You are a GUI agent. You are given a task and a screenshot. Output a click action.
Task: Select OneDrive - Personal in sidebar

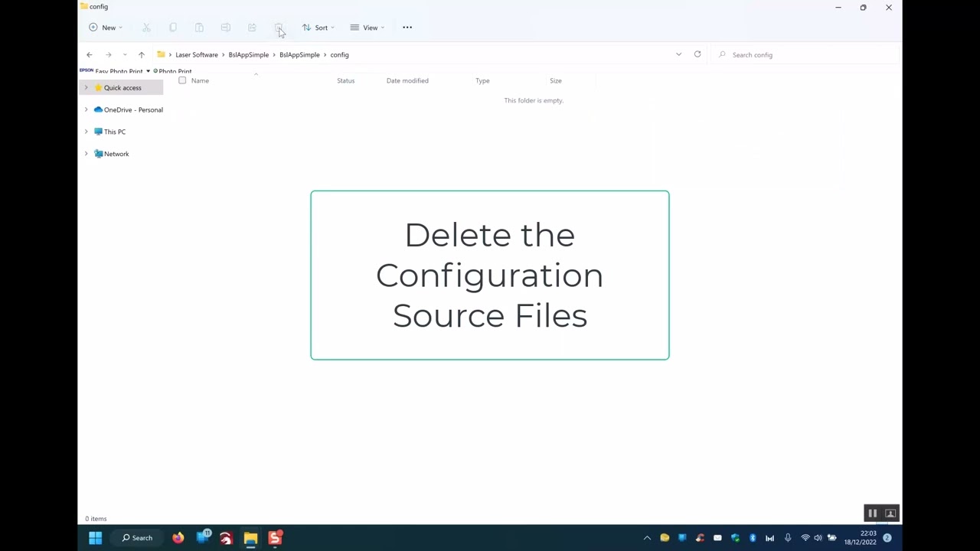tap(133, 110)
